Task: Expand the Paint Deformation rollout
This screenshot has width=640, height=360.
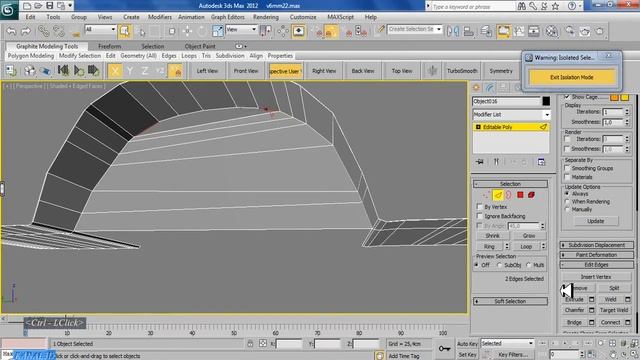Action: click(596, 255)
